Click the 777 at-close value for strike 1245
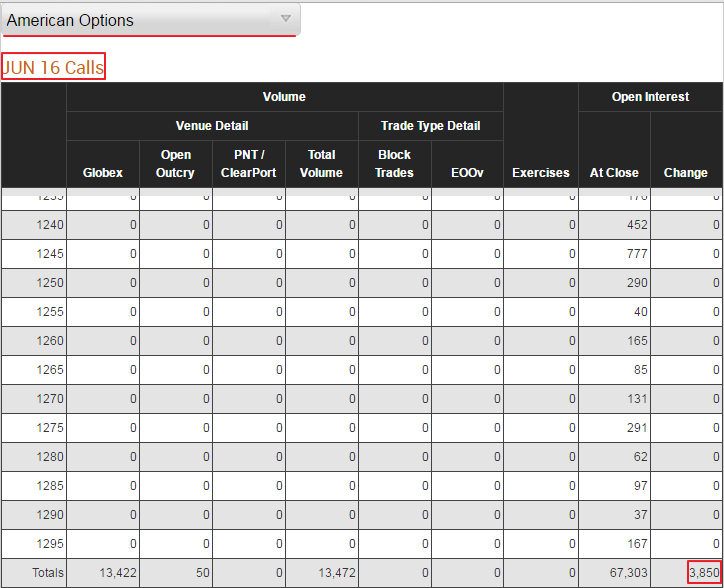The image size is (724, 588). pos(637,254)
